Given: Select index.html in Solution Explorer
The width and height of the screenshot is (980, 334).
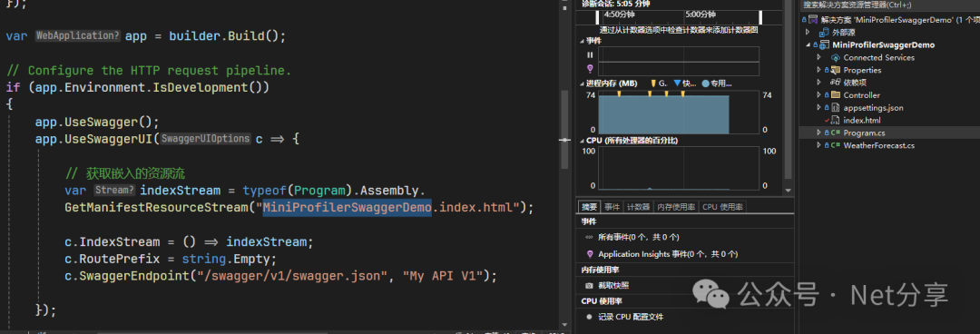Looking at the screenshot, I should click(862, 120).
